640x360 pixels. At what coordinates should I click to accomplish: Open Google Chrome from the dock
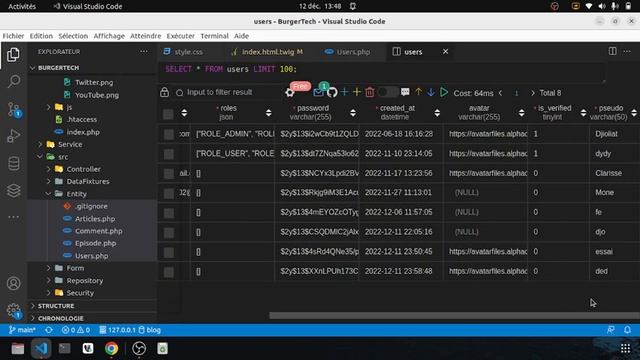click(111, 348)
